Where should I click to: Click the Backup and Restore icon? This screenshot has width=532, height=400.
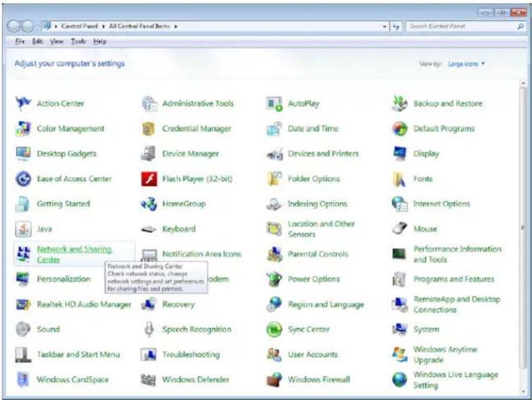point(400,103)
